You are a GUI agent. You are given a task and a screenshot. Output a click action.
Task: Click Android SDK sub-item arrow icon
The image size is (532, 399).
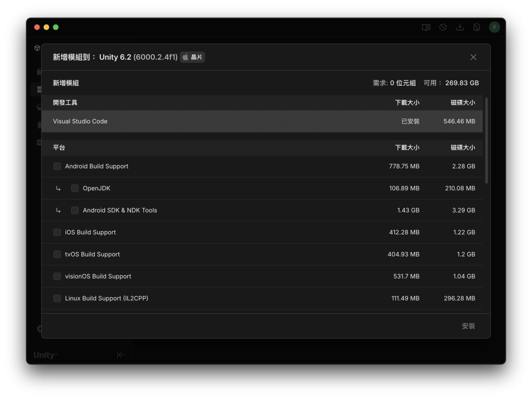click(58, 210)
